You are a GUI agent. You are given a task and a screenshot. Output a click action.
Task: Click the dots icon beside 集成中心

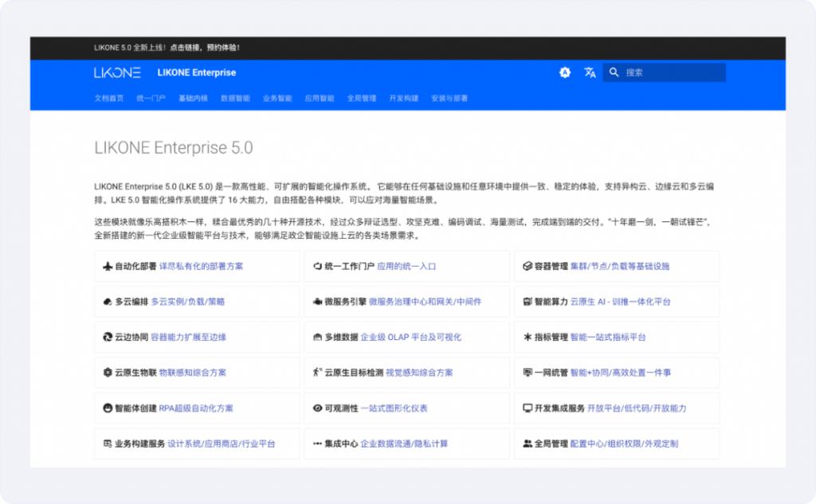317,443
